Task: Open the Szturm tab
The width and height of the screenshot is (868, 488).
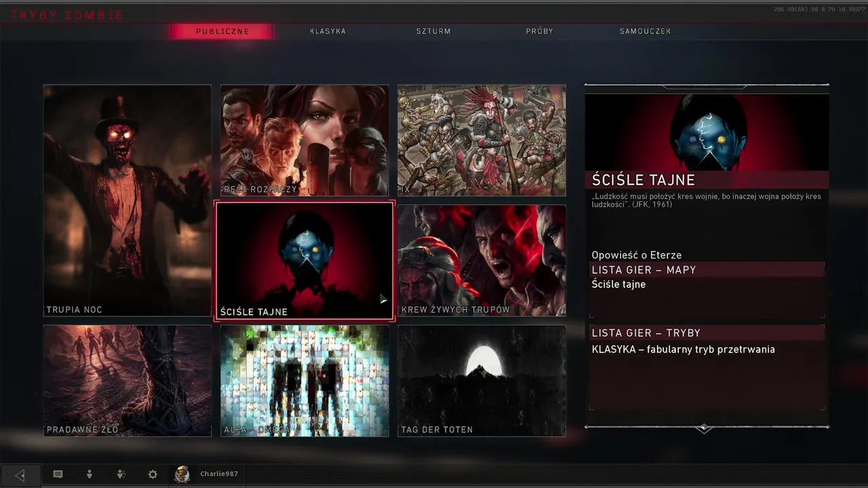Action: tap(433, 31)
